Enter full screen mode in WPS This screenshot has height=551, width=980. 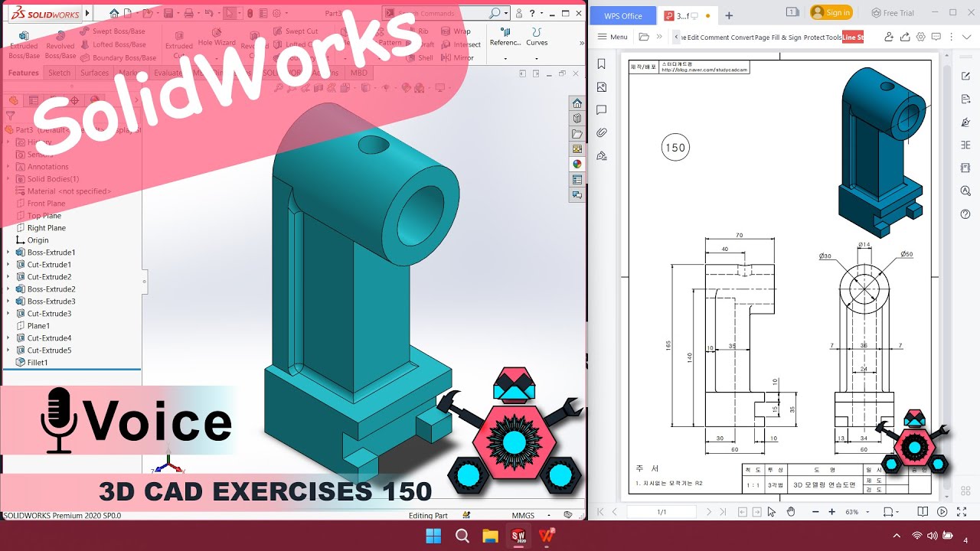[960, 511]
